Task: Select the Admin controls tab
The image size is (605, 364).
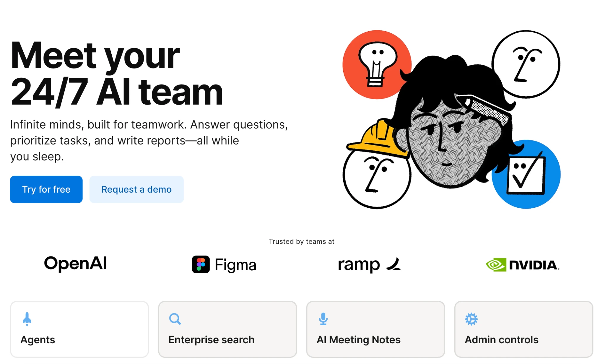Action: [523, 329]
